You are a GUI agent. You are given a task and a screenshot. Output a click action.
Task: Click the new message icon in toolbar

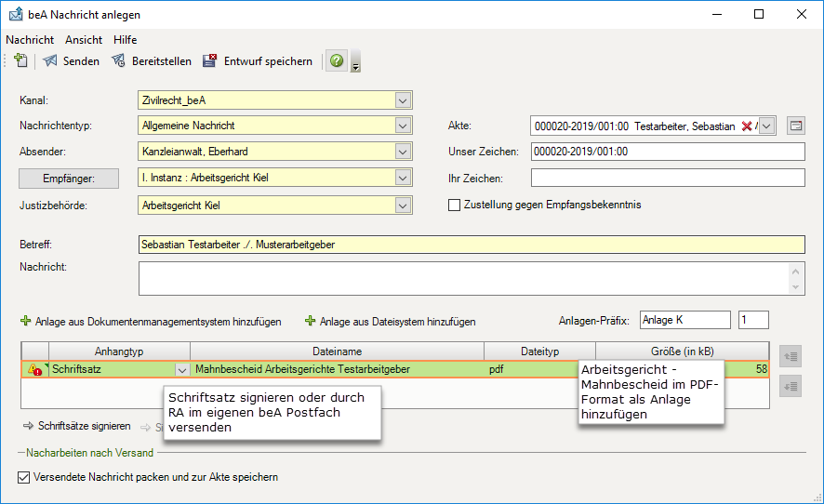point(21,60)
